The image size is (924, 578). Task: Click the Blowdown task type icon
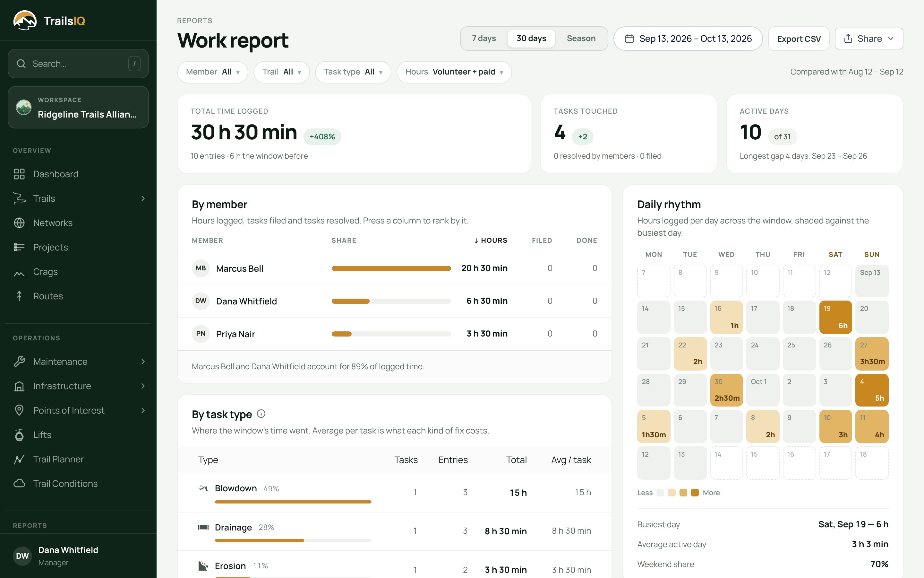point(203,488)
